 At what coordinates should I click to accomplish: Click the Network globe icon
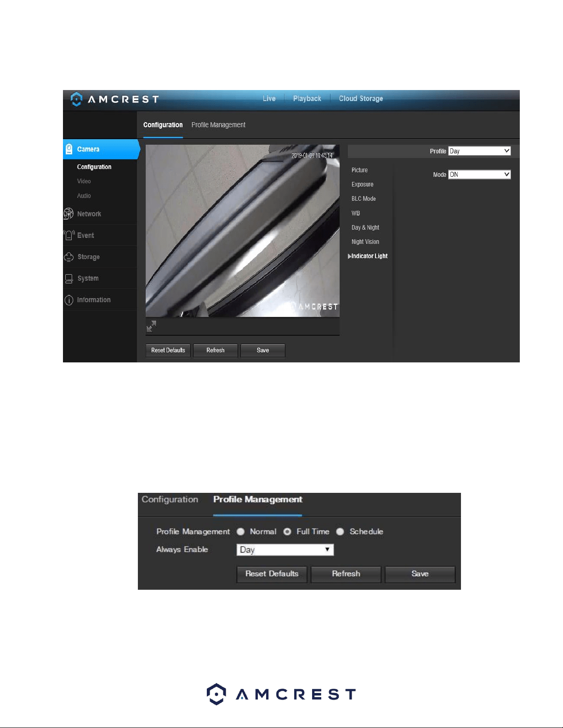tap(68, 214)
